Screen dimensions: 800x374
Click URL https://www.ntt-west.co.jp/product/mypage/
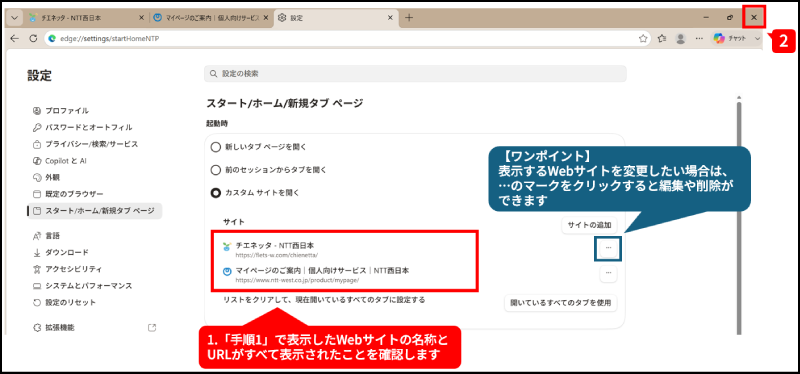point(298,280)
